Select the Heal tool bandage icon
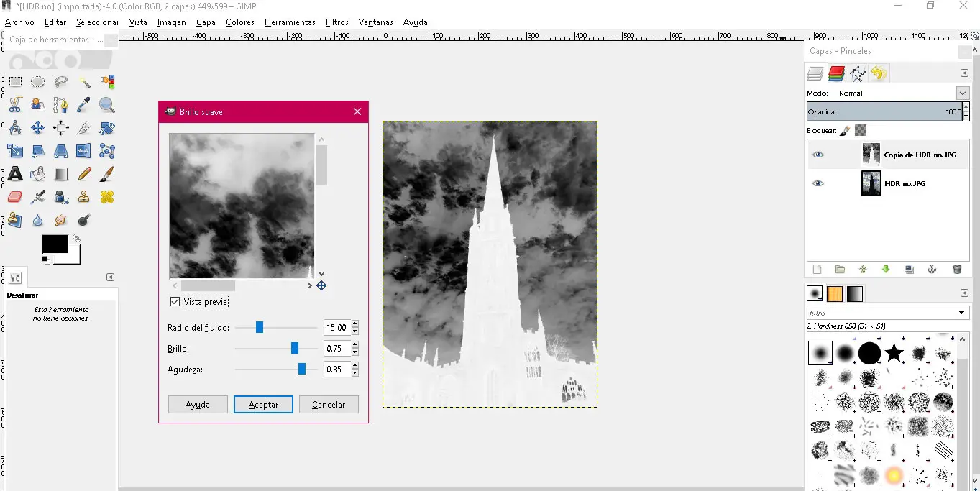Image resolution: width=980 pixels, height=491 pixels. tap(107, 197)
